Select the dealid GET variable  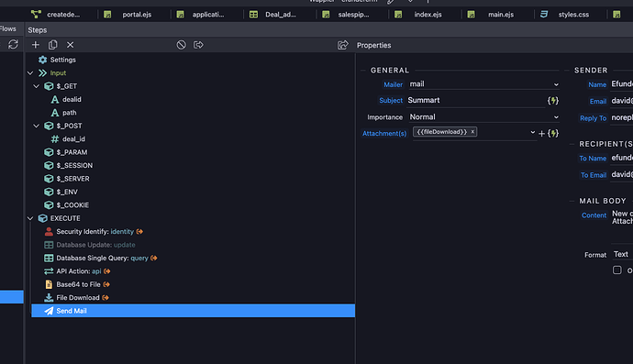coord(72,99)
